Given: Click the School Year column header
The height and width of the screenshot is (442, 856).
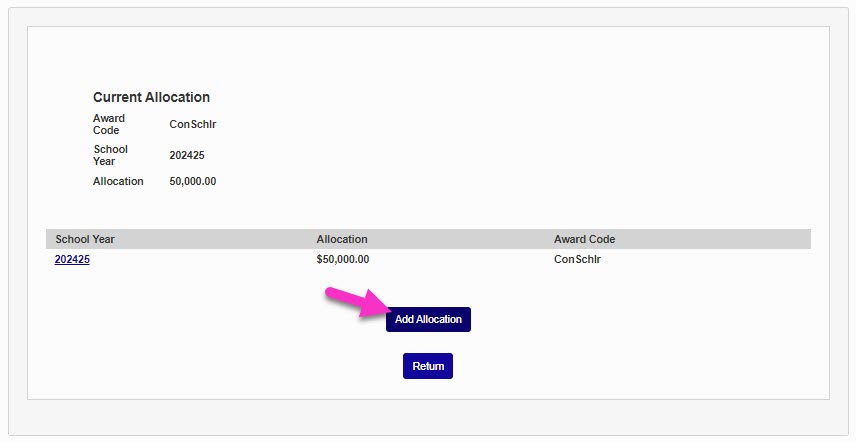Looking at the screenshot, I should 85,240.
